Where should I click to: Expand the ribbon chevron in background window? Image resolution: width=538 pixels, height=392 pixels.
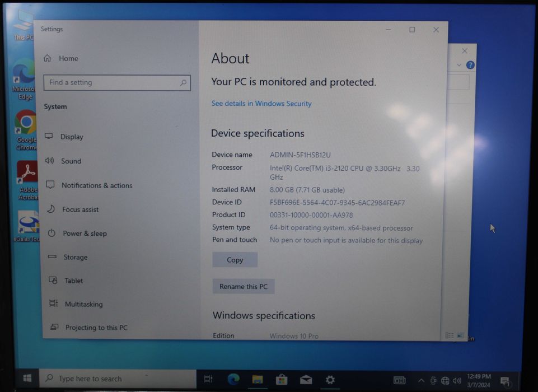click(459, 65)
